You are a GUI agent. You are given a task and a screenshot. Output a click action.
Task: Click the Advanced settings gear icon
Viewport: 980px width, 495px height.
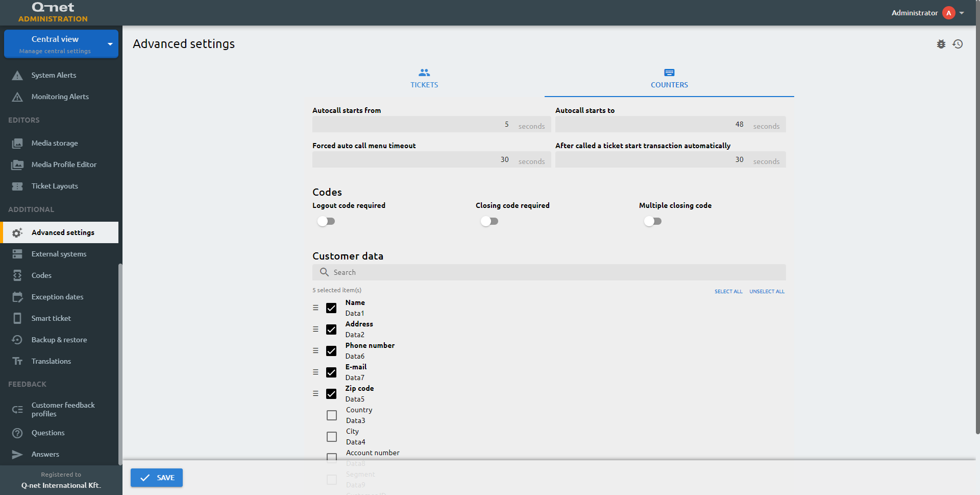tap(17, 233)
